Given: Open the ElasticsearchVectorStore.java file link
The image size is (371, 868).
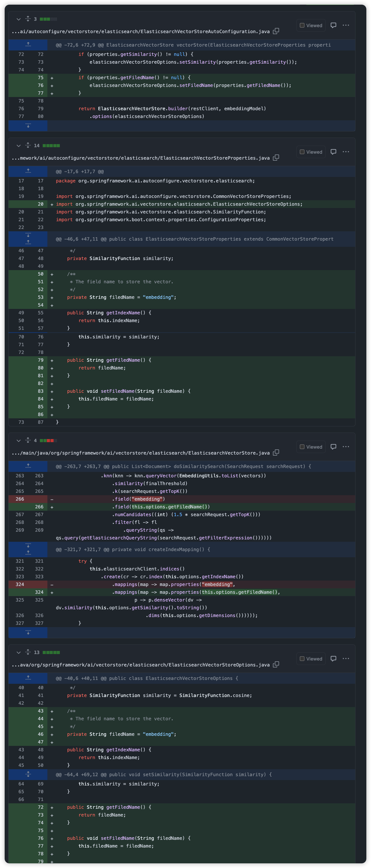Looking at the screenshot, I should click(140, 453).
